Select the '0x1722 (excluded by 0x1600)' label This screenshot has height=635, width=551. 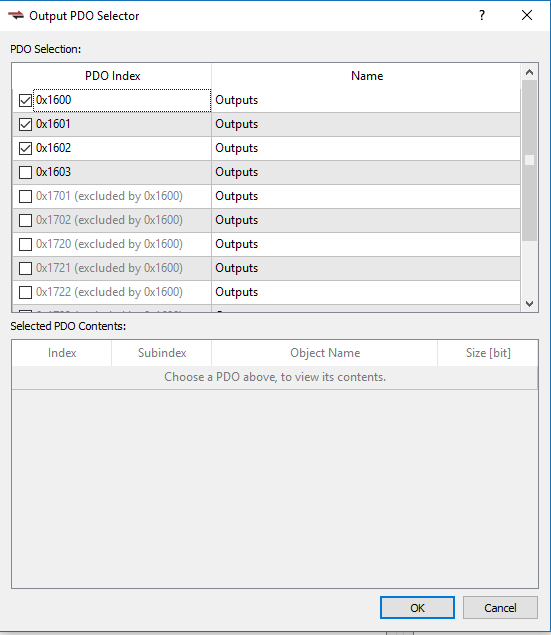pyautogui.click(x=109, y=292)
